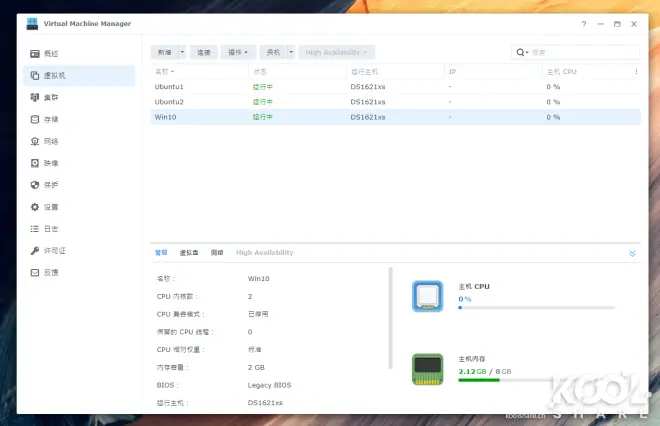Switch to the 虚拟盘 virtual disk tab
Image resolution: width=660 pixels, height=426 pixels.
tap(189, 253)
